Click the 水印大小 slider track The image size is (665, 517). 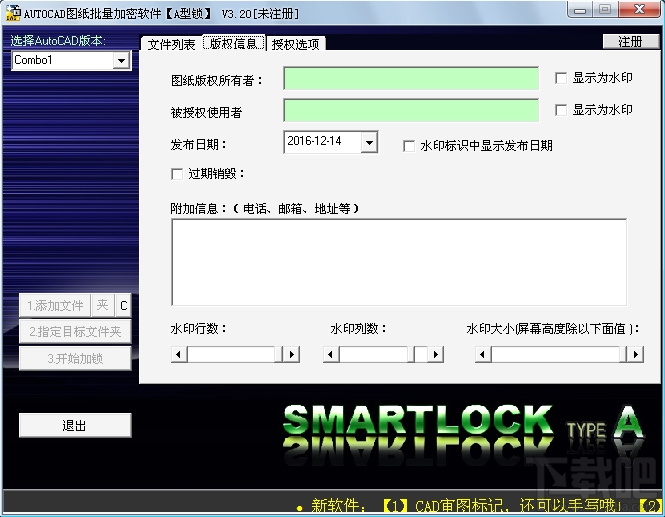click(555, 354)
